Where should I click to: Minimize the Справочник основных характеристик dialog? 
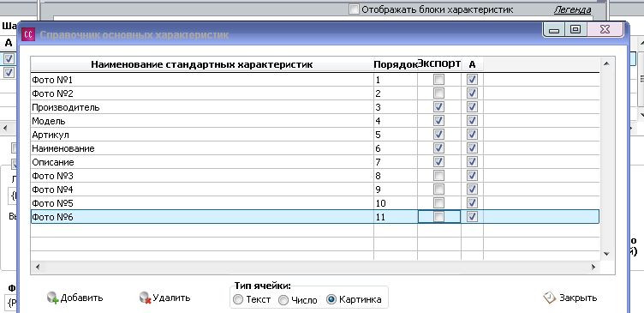coord(554,30)
